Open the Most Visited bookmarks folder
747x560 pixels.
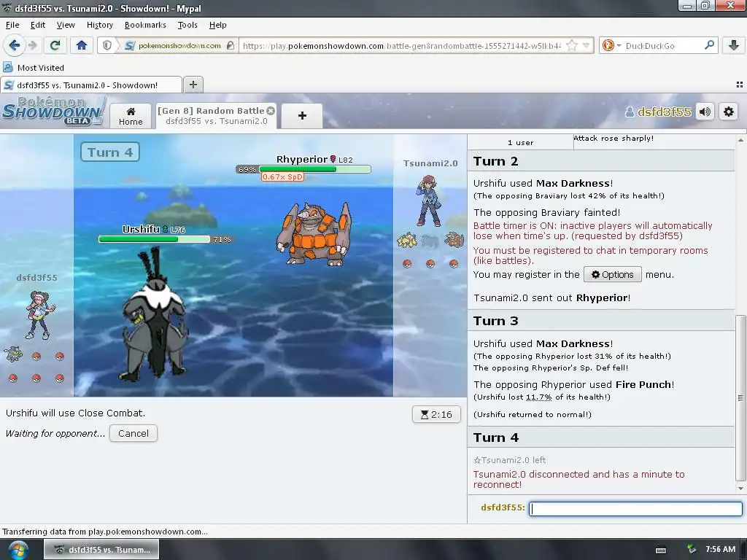click(34, 68)
